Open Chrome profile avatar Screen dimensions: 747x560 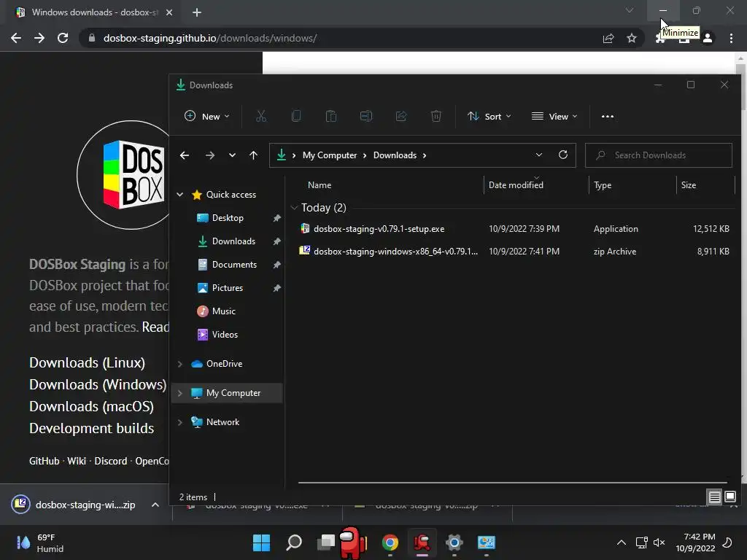(x=708, y=38)
